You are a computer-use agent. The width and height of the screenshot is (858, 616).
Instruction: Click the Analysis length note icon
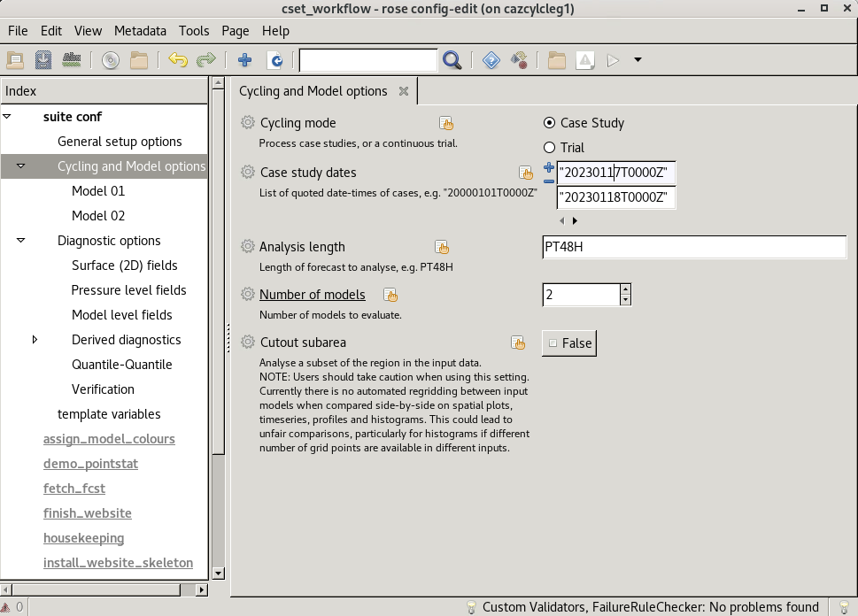pos(442,247)
